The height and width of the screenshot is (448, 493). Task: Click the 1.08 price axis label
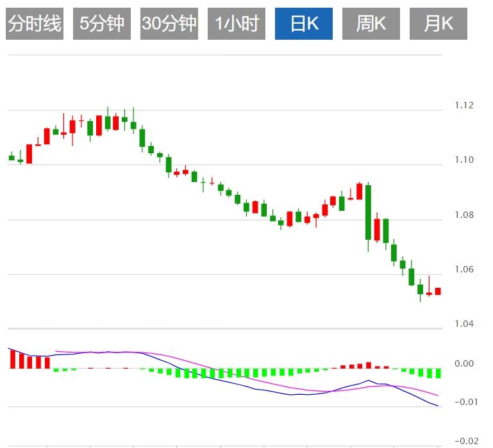click(x=464, y=215)
